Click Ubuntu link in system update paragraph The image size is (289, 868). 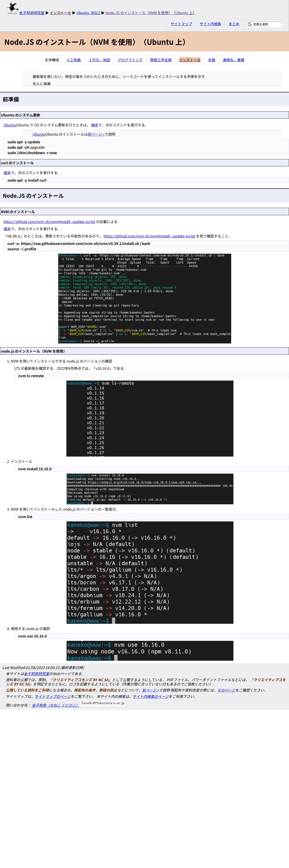click(10, 125)
